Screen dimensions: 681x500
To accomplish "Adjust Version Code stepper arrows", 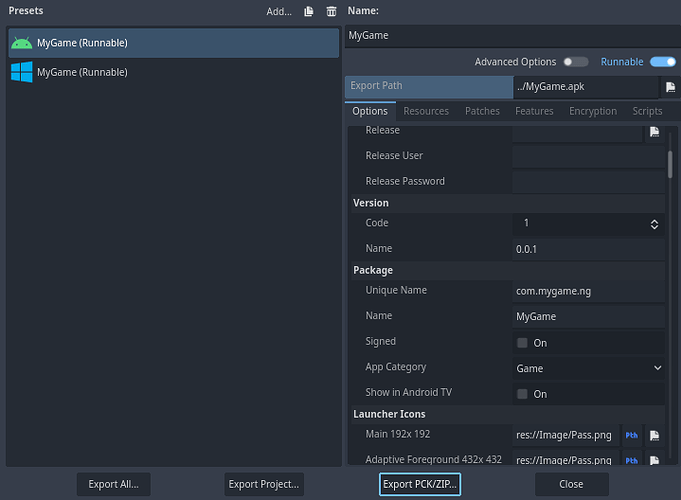I will (x=654, y=224).
